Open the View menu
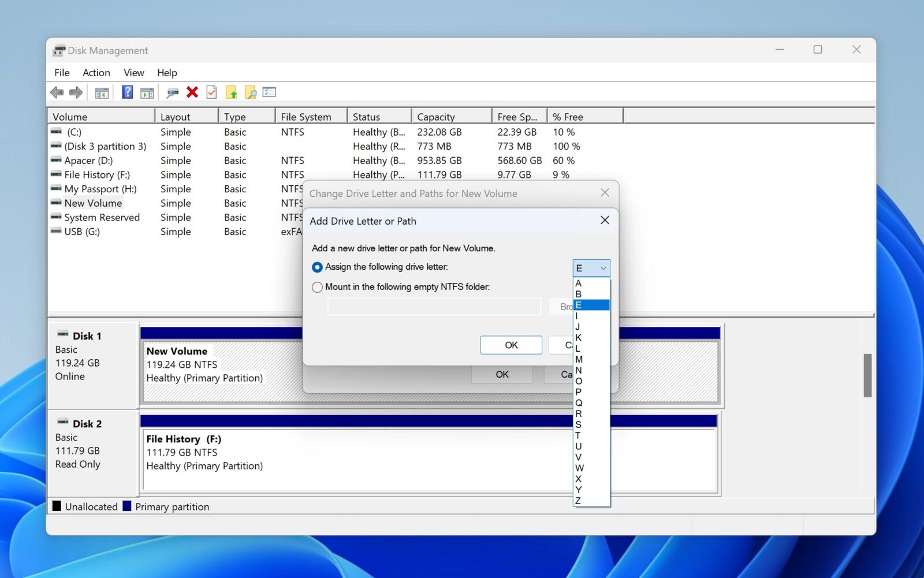924x578 pixels. tap(133, 72)
